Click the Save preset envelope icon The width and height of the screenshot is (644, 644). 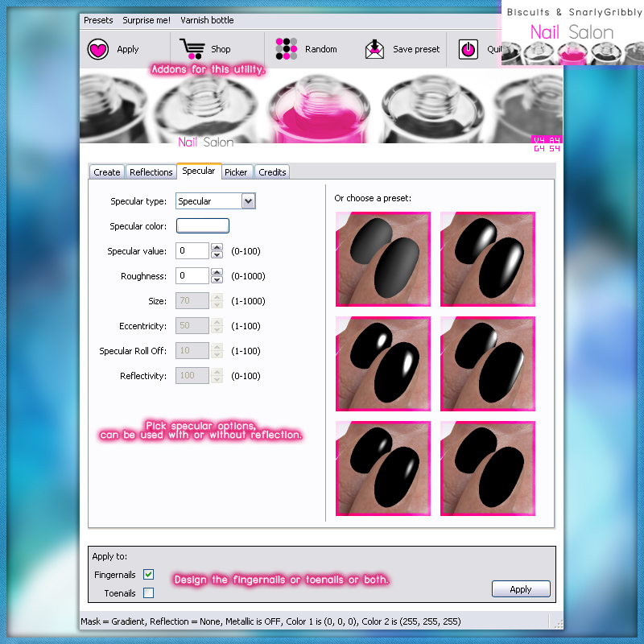point(374,49)
